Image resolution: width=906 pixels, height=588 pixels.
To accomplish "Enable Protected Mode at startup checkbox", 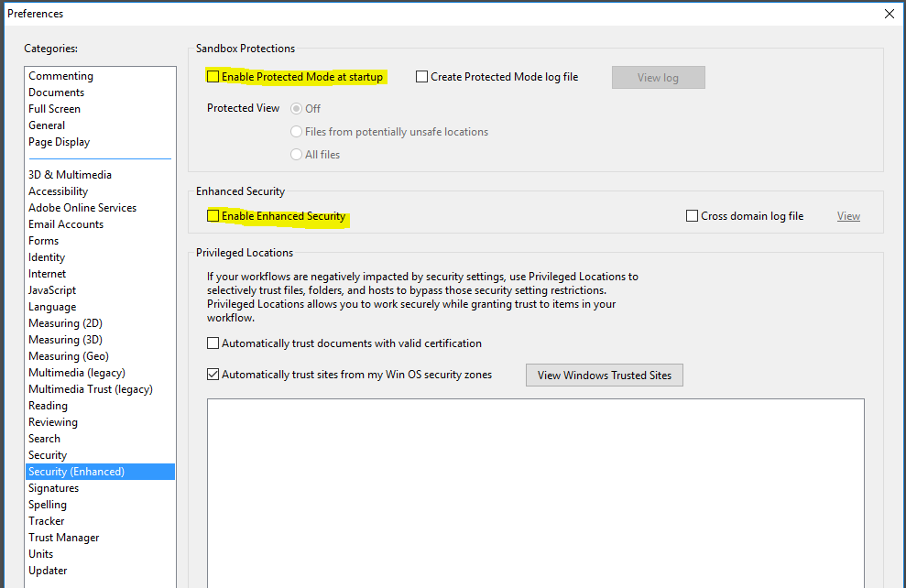I will tap(213, 77).
